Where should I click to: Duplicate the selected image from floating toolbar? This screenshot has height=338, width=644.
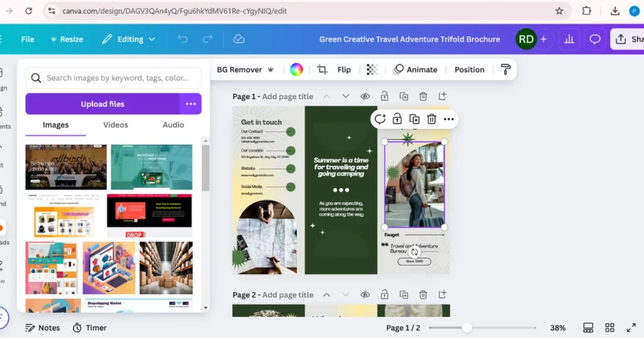tap(414, 119)
